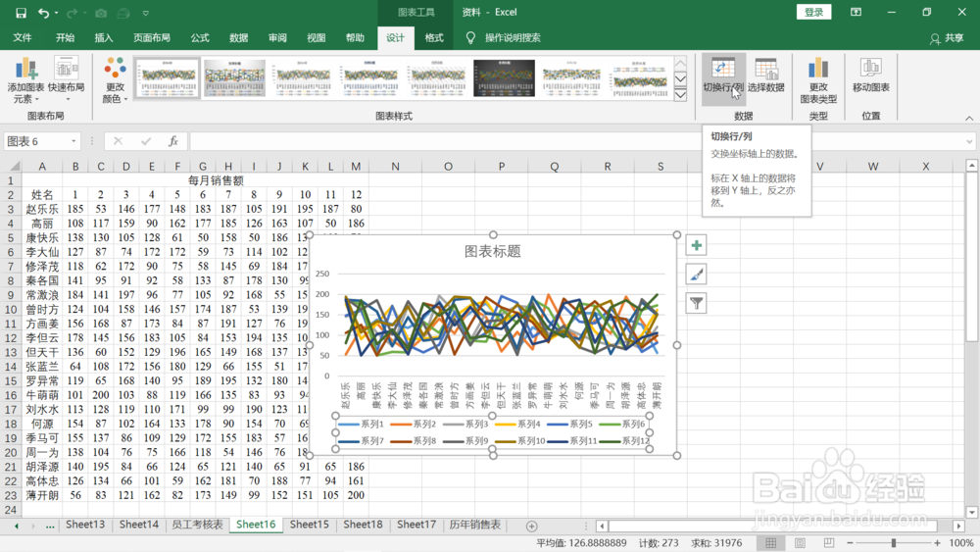Image resolution: width=980 pixels, height=552 pixels.
Task: Open the 数据 ribbon tab
Action: pos(239,37)
